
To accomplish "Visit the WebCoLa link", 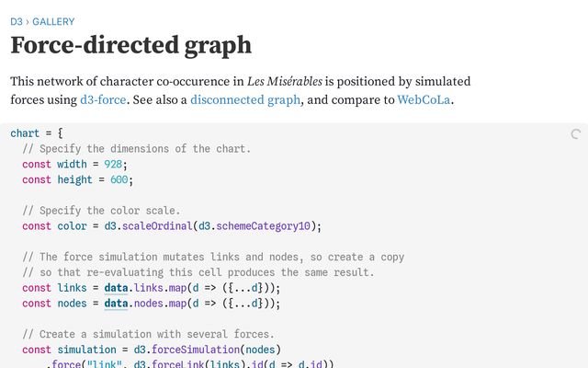I will tap(424, 99).
